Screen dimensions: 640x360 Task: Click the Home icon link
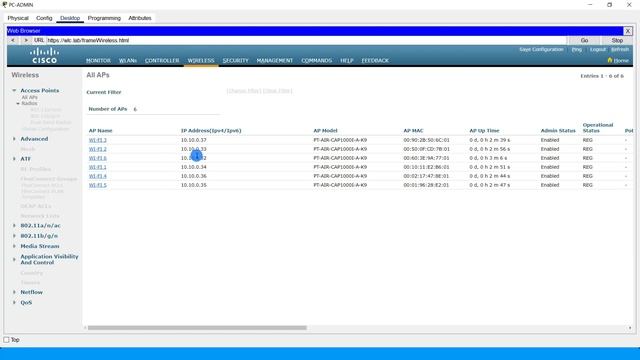pos(618,60)
